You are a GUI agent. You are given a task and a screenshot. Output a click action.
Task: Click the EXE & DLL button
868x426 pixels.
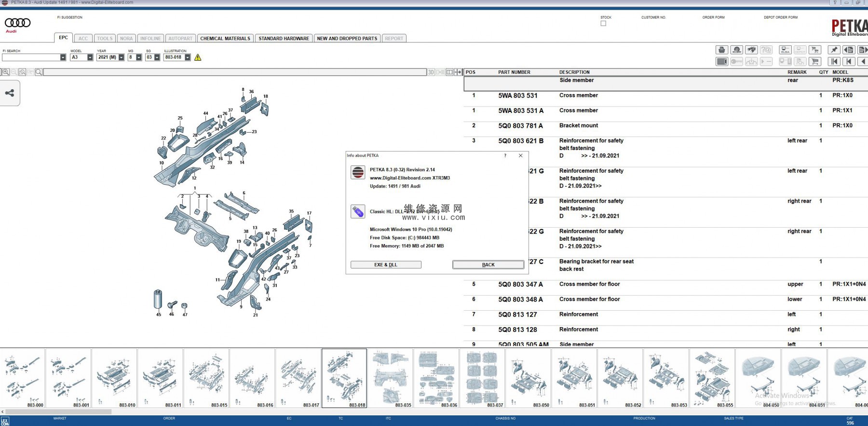[386, 265]
